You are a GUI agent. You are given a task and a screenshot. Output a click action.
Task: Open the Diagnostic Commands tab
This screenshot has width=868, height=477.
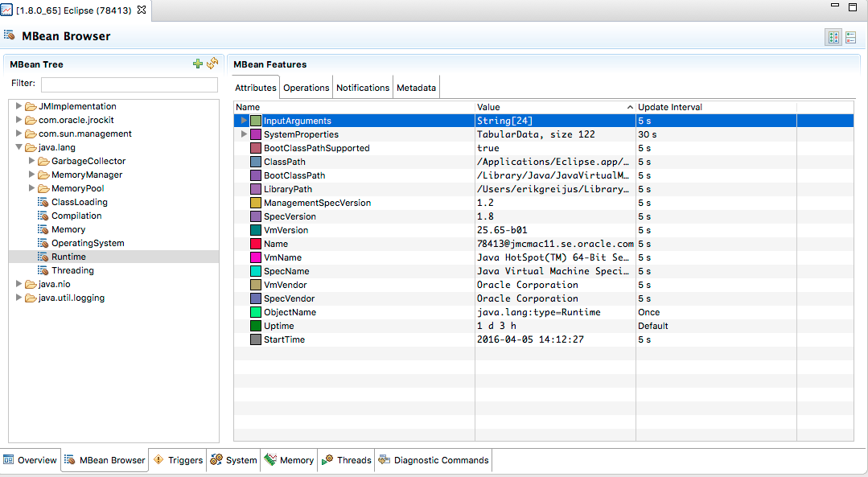pyautogui.click(x=434, y=460)
